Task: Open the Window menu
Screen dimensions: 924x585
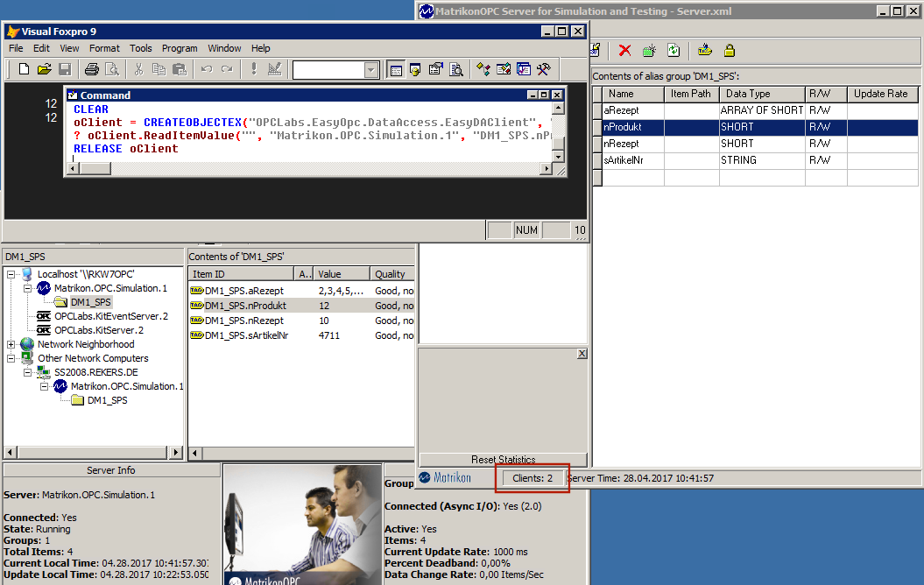Action: 224,48
